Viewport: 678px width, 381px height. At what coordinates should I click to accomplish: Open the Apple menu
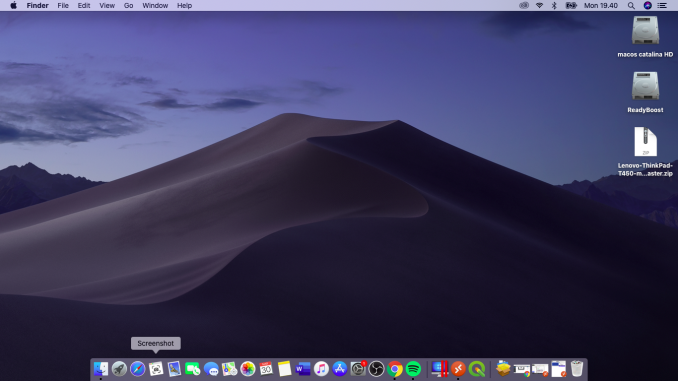click(x=13, y=6)
